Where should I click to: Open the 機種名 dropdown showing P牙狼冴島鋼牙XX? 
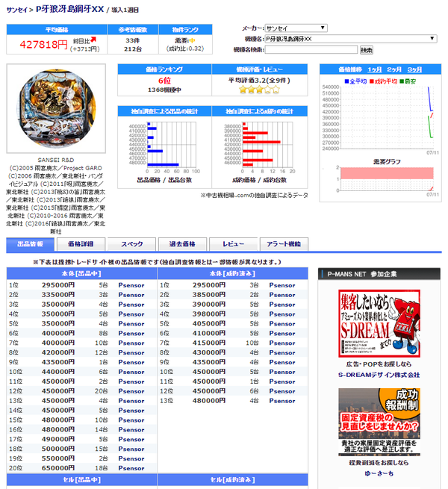pos(351,39)
